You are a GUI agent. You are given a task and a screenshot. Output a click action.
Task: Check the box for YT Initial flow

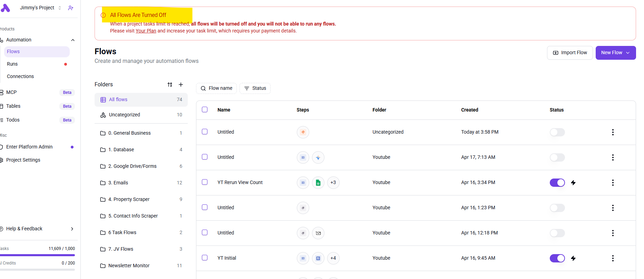click(205, 258)
